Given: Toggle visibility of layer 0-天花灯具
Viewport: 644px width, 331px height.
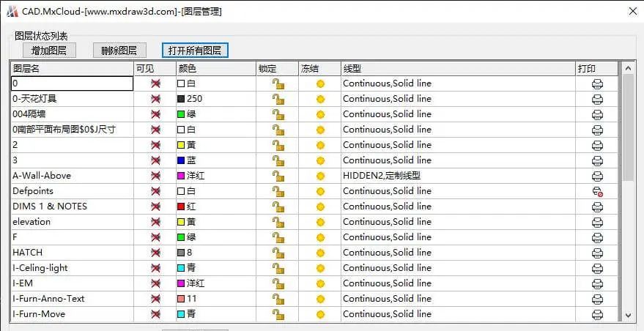Looking at the screenshot, I should pyautogui.click(x=155, y=99).
